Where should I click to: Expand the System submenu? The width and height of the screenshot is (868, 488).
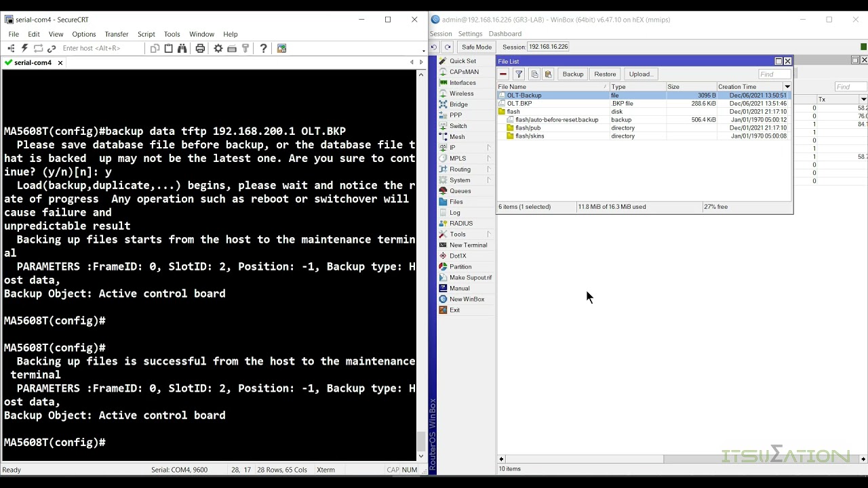click(488, 180)
